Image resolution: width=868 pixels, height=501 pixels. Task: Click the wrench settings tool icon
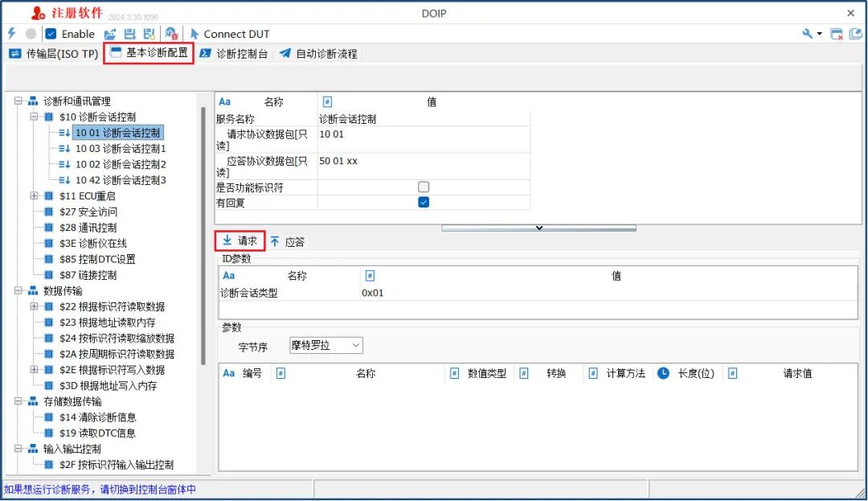[x=808, y=33]
